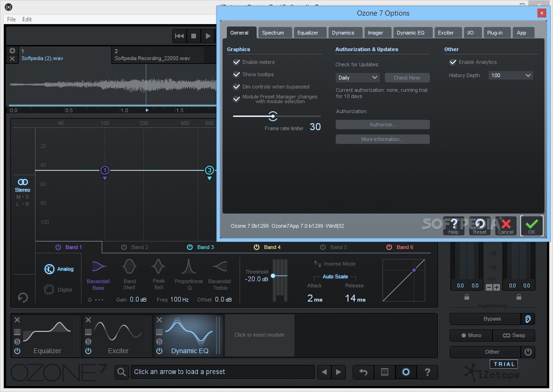553x392 pixels.
Task: Start playback with the play button
Action: coord(208,36)
